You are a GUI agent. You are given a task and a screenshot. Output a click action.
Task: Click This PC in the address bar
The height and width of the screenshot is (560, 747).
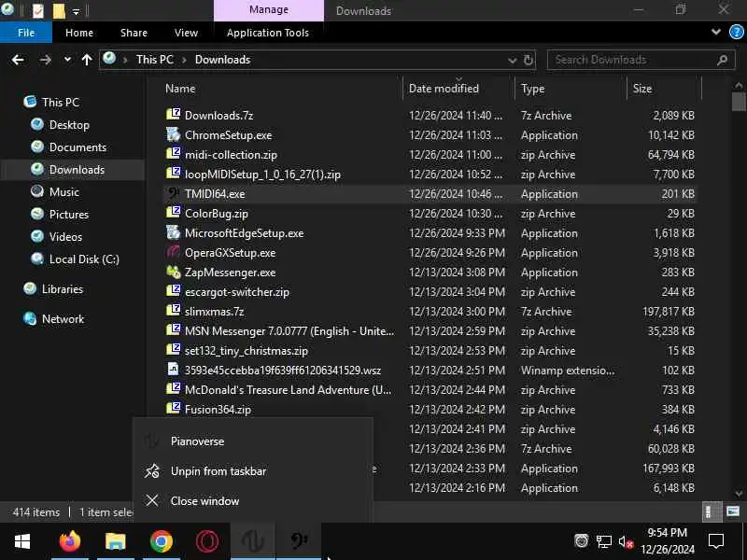(154, 60)
